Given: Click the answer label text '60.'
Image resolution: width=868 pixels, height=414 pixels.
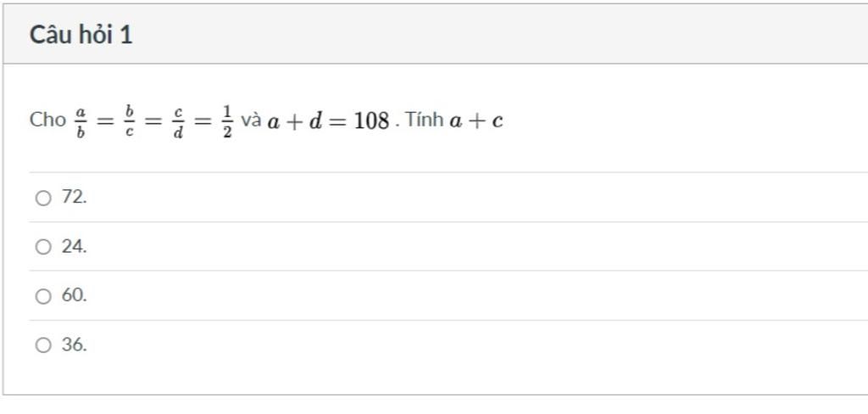Looking at the screenshot, I should pos(75,295).
